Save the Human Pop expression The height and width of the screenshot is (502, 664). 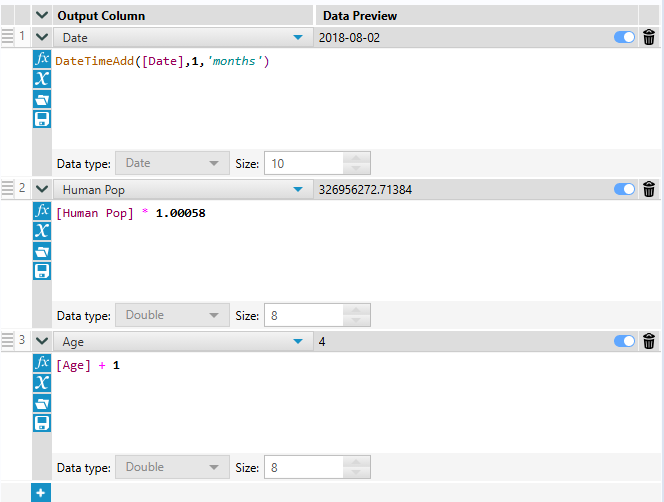click(x=42, y=271)
